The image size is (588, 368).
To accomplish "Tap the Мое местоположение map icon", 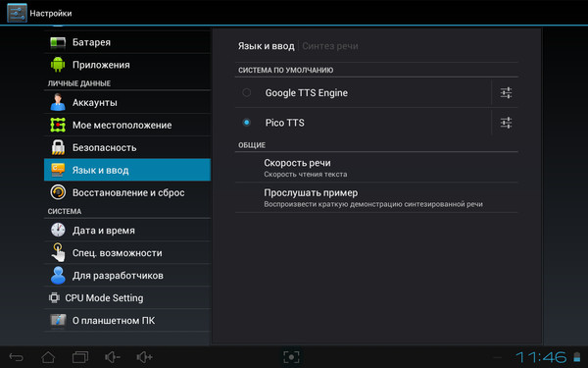I will (58, 125).
